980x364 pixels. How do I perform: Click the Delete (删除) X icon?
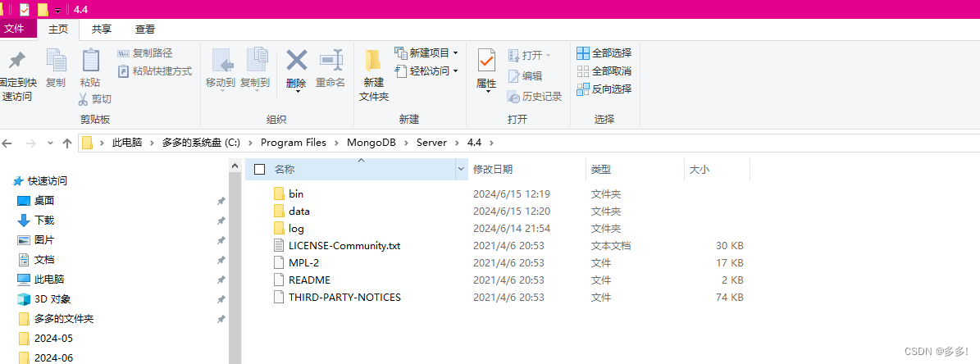(296, 61)
